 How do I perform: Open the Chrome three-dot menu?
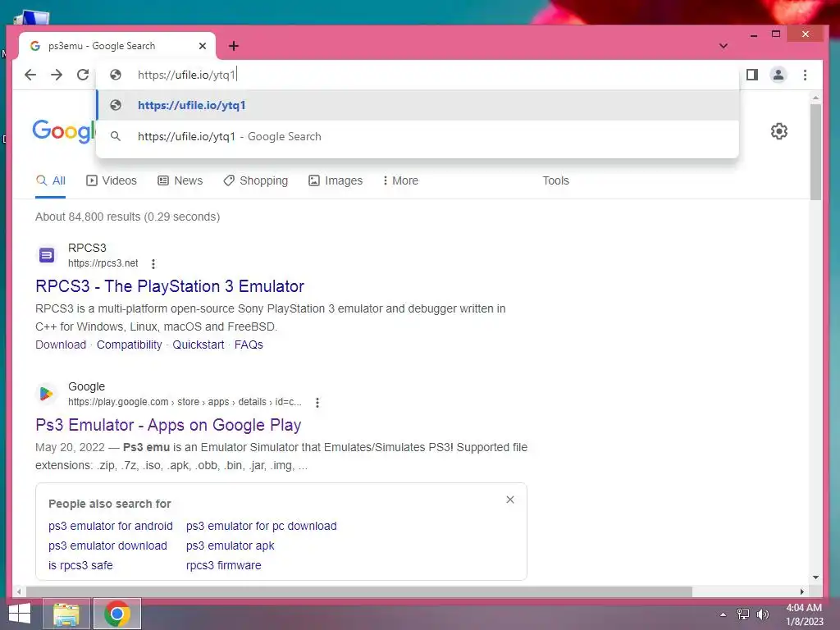pyautogui.click(x=806, y=75)
